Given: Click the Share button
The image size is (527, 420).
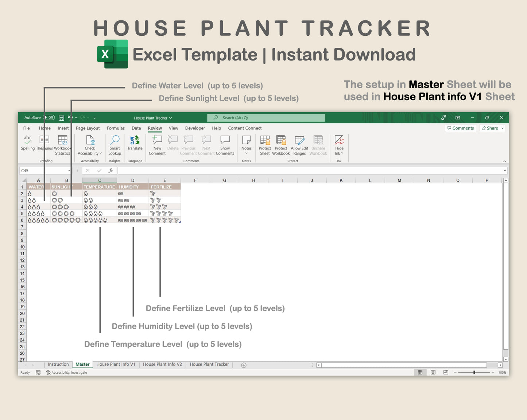Looking at the screenshot, I should point(490,128).
